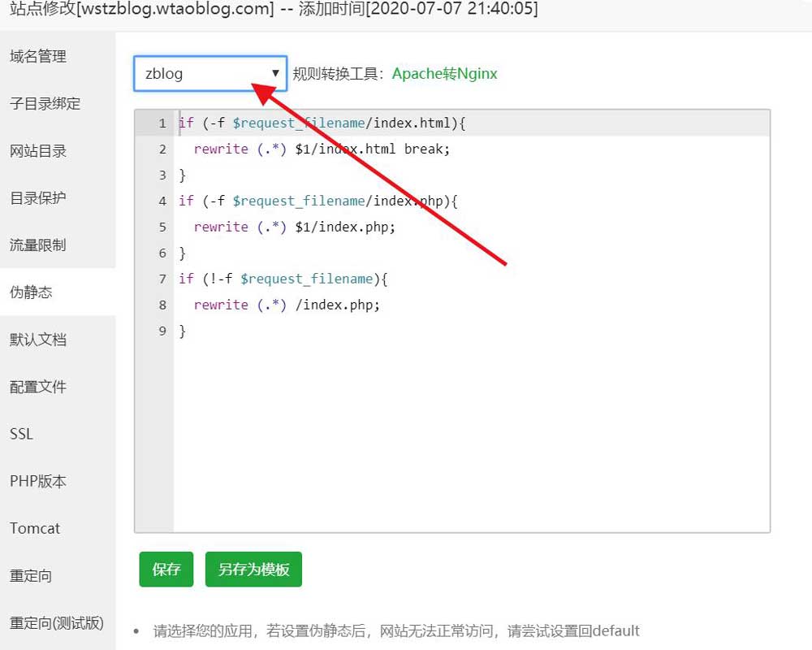Screen dimensions: 812x650
Task: Select the 网站目录 sidebar tab
Action: coord(38,150)
